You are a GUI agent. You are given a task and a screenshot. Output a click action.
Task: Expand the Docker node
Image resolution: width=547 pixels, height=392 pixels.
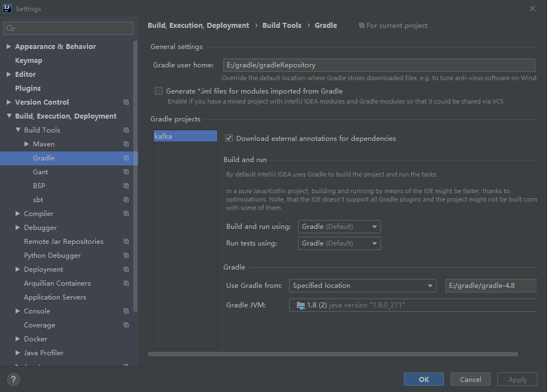18,339
